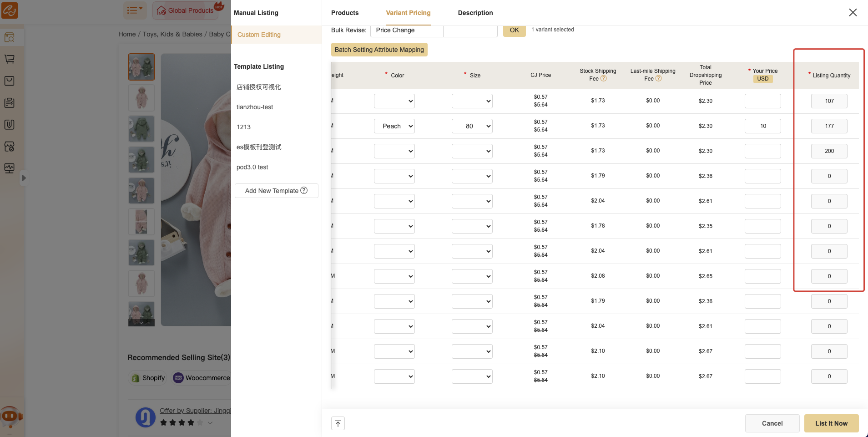Switch to the Description tab
This screenshot has width=868, height=437.
click(x=475, y=13)
